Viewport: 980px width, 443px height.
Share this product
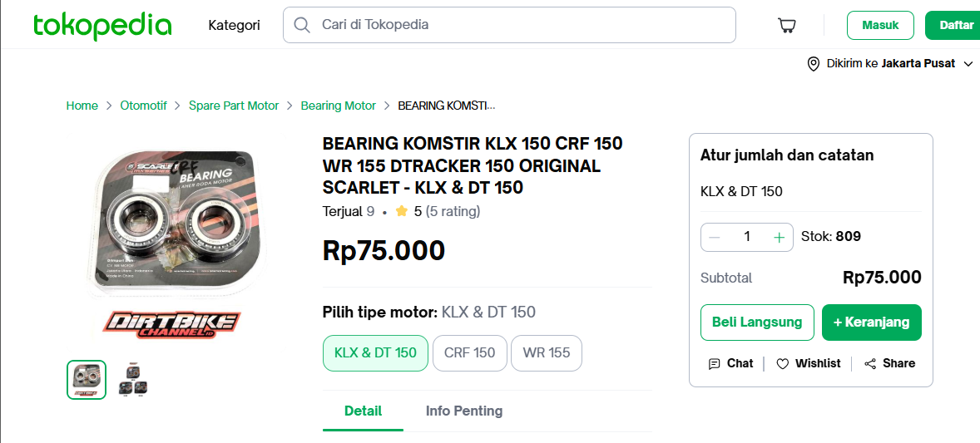889,363
